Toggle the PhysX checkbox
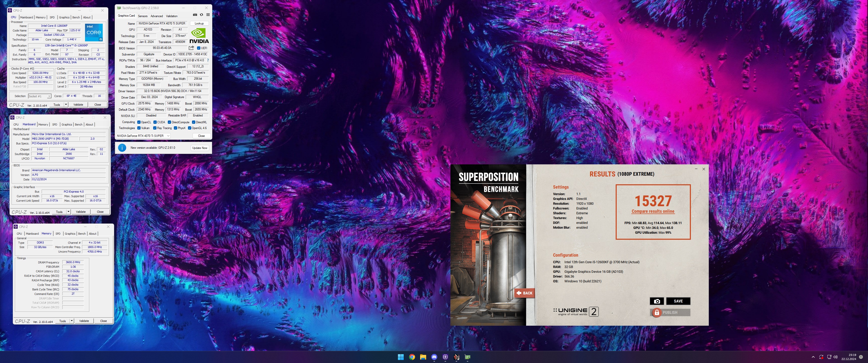The width and height of the screenshot is (868, 363). point(176,128)
